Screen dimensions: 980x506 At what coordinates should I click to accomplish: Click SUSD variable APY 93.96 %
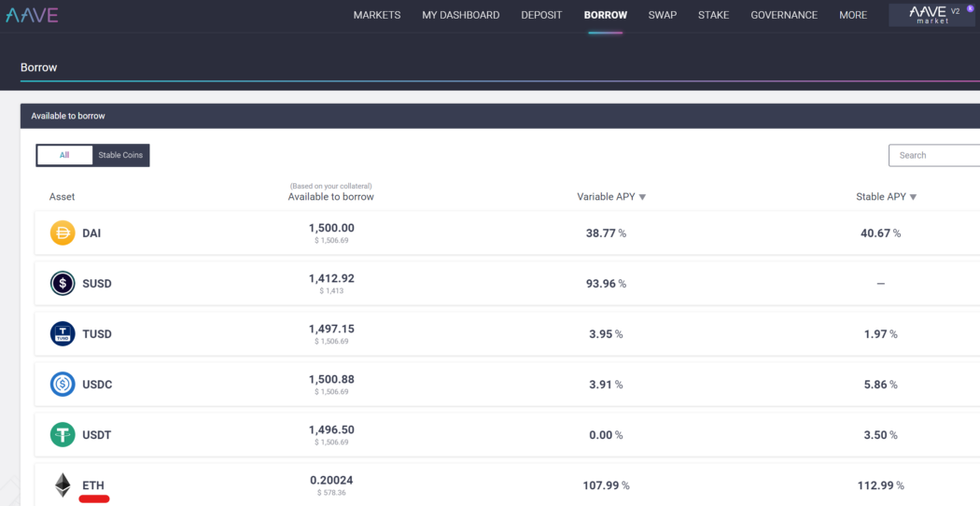pos(607,283)
